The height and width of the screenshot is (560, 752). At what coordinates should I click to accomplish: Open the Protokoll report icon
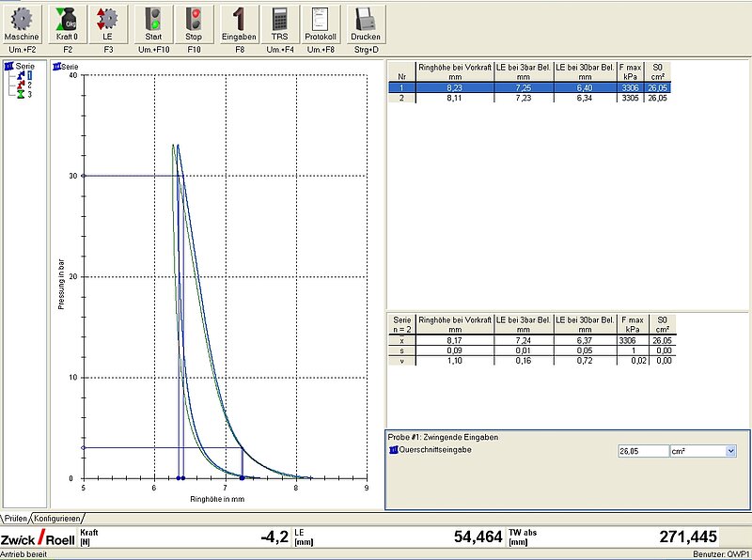pos(321,24)
